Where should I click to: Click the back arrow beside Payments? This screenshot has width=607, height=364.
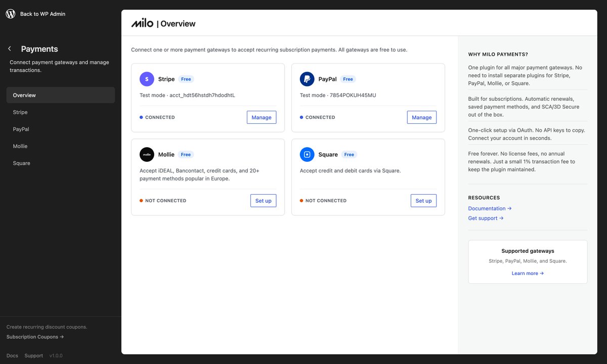pyautogui.click(x=10, y=49)
